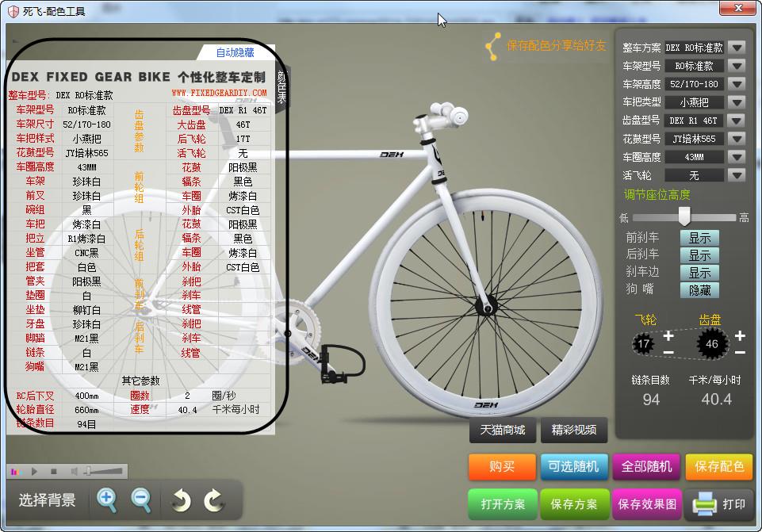Expand the 活飞轮 dropdown arrow
762x532 pixels.
tap(737, 175)
